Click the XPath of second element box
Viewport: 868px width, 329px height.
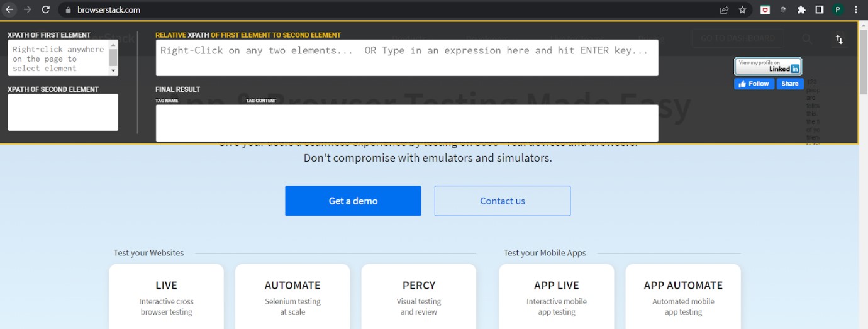(63, 112)
